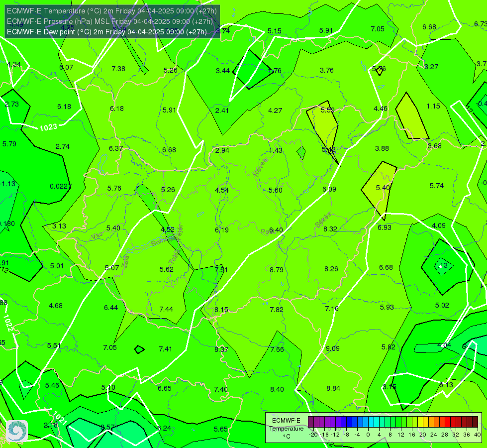Click the 8.26 grid value

[331, 269]
